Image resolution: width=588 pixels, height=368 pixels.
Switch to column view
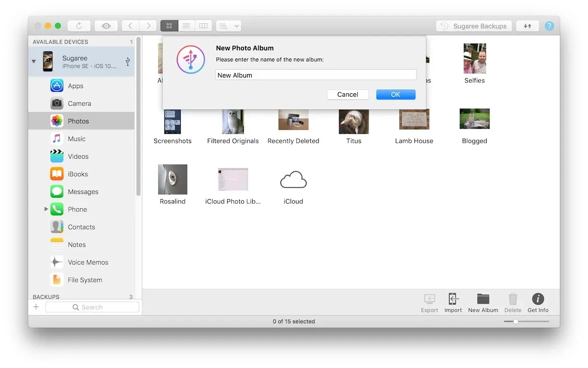pos(203,26)
